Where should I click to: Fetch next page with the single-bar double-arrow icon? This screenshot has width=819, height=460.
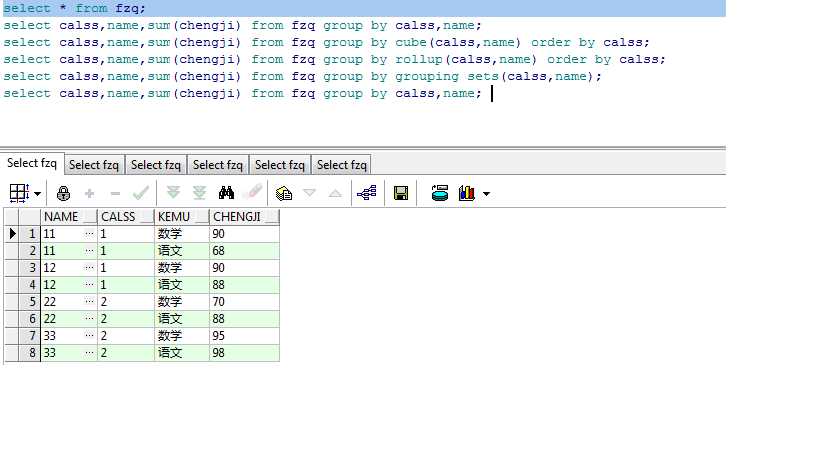click(x=173, y=193)
